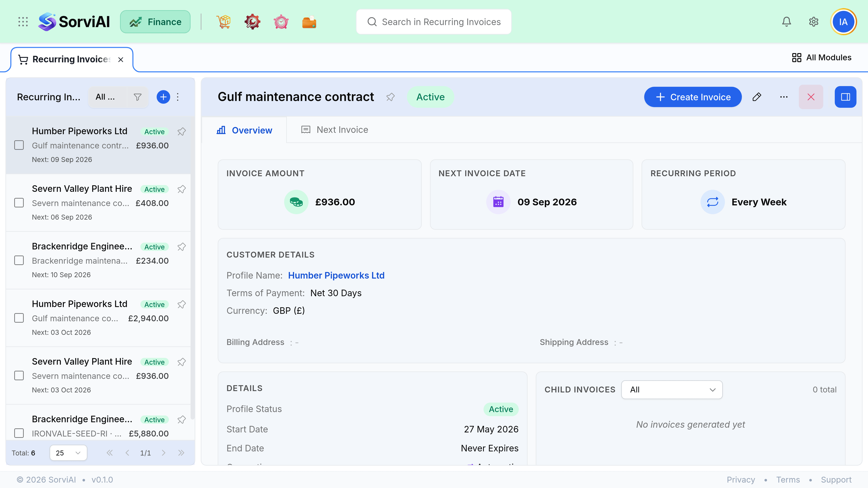Image resolution: width=868 pixels, height=488 pixels.
Task: Add new recurring invoice with plus button
Action: (163, 97)
